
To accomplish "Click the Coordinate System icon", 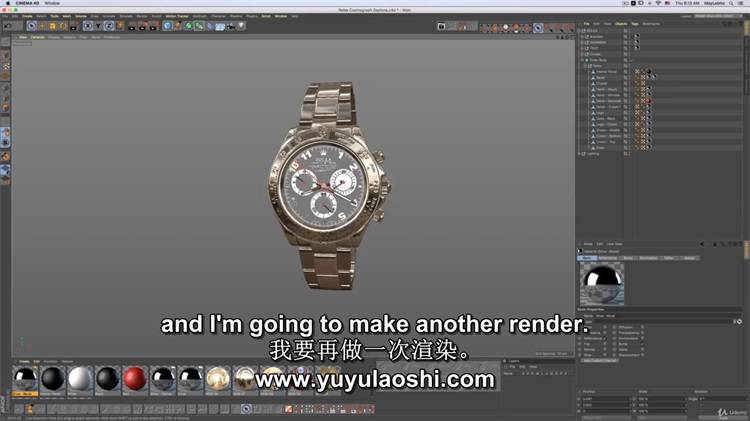I will [x=120, y=26].
